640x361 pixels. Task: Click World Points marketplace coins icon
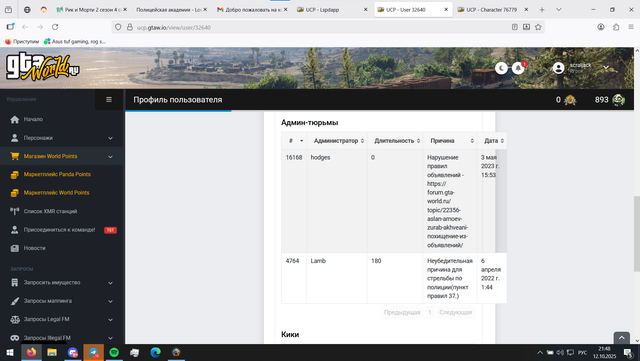click(15, 193)
